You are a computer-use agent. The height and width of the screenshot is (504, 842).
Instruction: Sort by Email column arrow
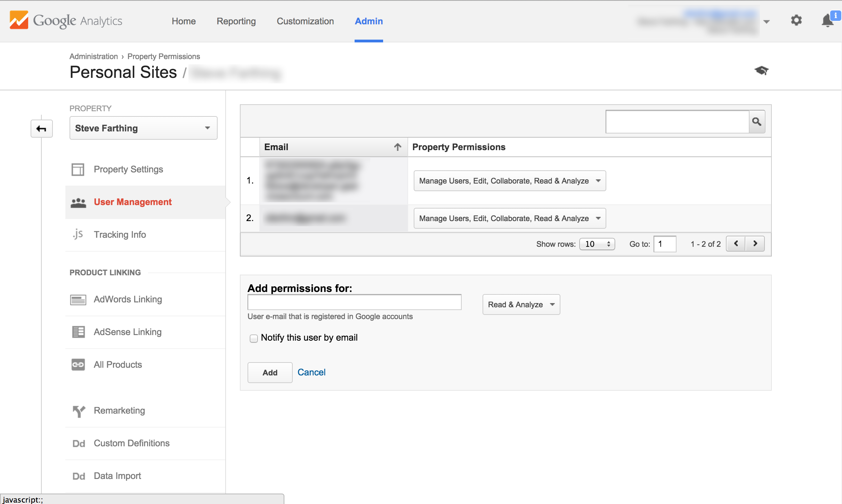pos(398,147)
